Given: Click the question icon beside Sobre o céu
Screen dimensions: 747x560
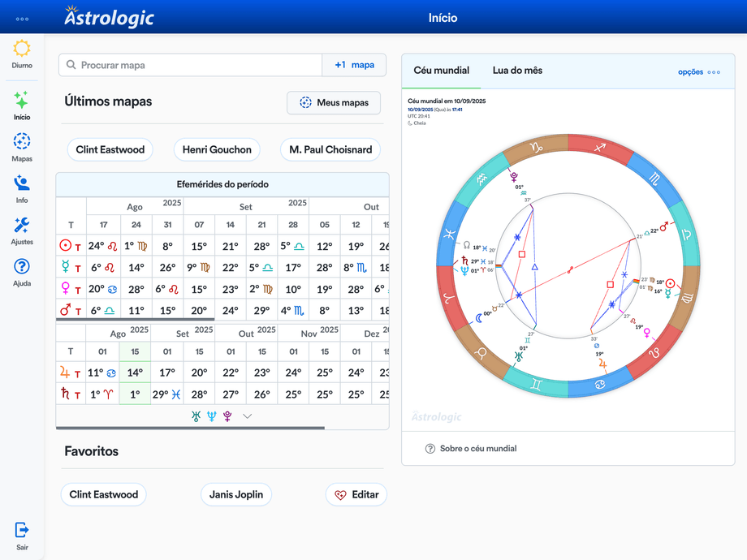Looking at the screenshot, I should coord(430,449).
